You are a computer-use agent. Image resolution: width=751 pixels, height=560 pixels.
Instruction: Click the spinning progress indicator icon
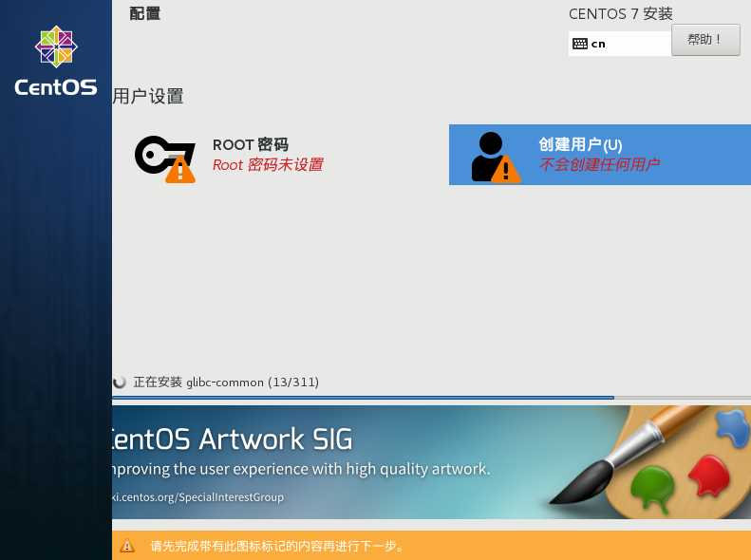119,382
